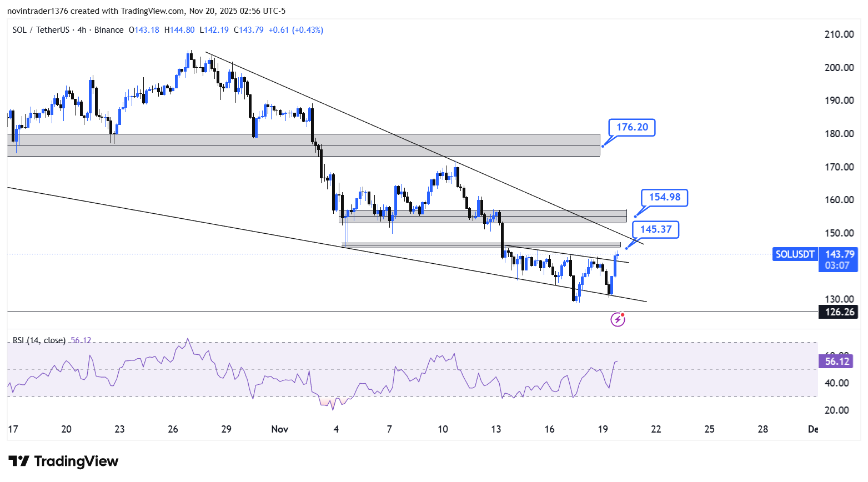The width and height of the screenshot is (868, 482).
Task: Click the TradingView logo at bottom left
Action: pos(63,461)
